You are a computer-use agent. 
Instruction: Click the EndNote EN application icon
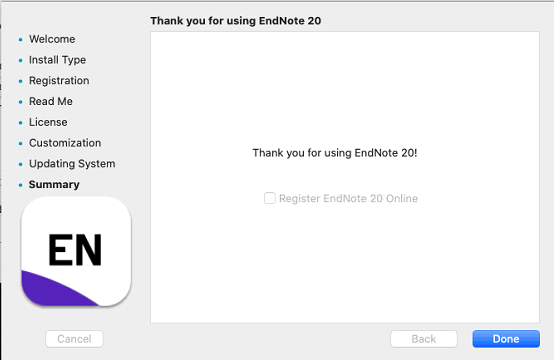pos(76,251)
